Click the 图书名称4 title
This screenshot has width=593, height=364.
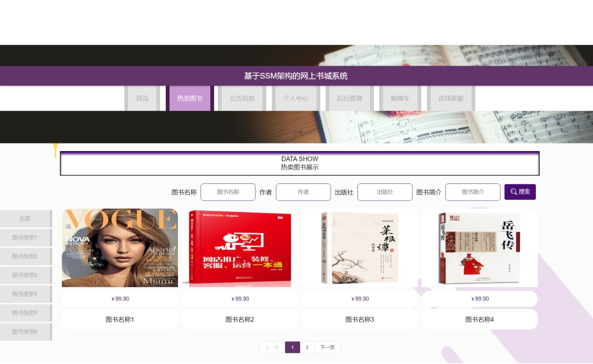coord(480,320)
